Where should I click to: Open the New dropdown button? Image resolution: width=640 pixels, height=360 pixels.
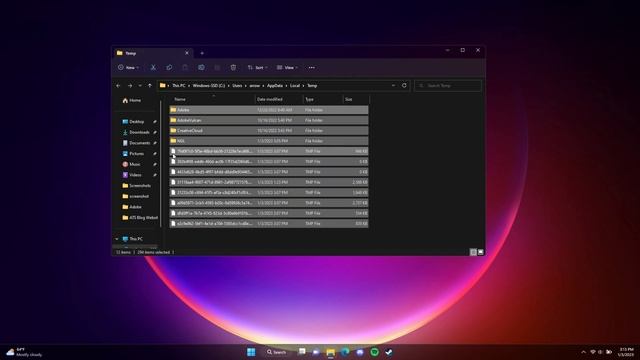point(129,67)
